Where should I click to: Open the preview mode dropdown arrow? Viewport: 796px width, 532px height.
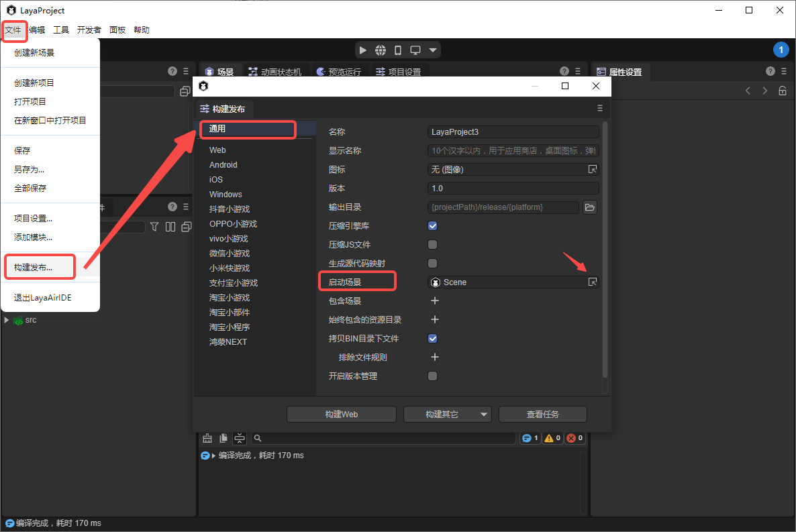(433, 50)
